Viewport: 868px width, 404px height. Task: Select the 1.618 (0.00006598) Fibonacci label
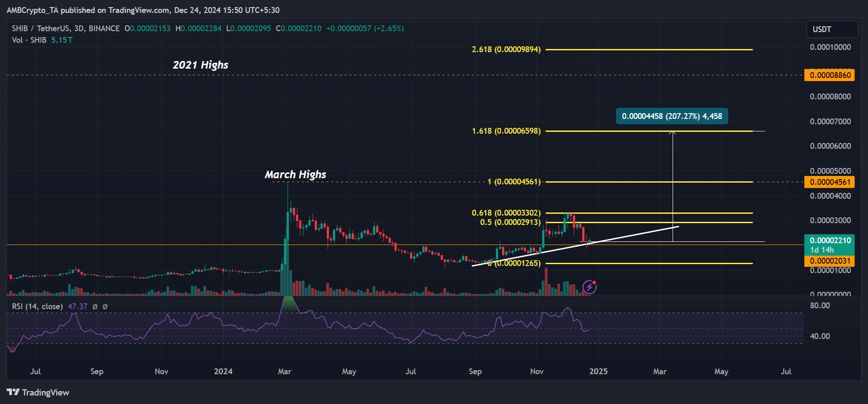click(506, 131)
